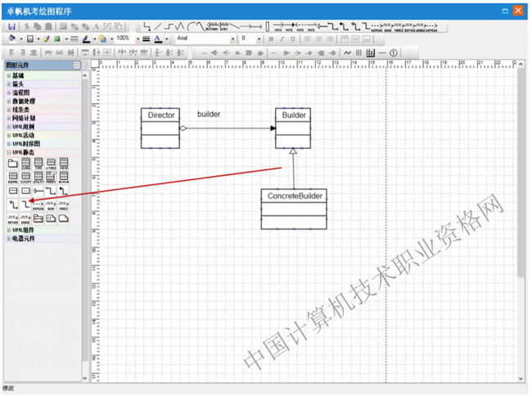Collapse the UML静态 category
The height and width of the screenshot is (397, 532).
(9, 152)
